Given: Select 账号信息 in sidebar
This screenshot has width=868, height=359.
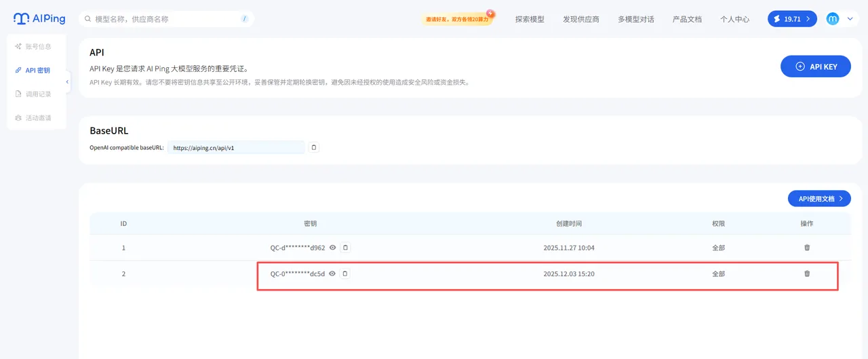Looking at the screenshot, I should (33, 46).
